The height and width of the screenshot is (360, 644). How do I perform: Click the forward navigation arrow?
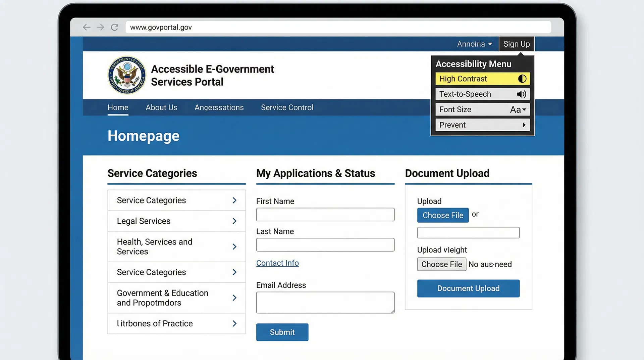(100, 27)
